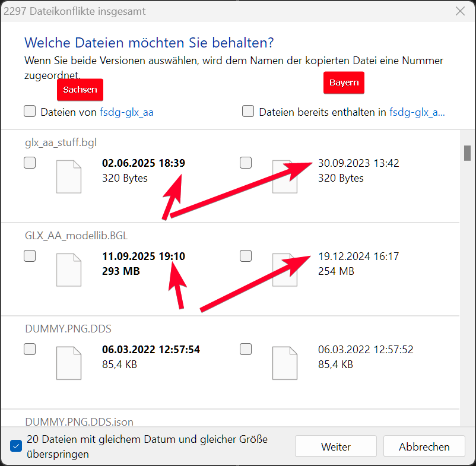476x466 pixels.
Task: Check all files already in destination folder
Action: click(x=248, y=111)
